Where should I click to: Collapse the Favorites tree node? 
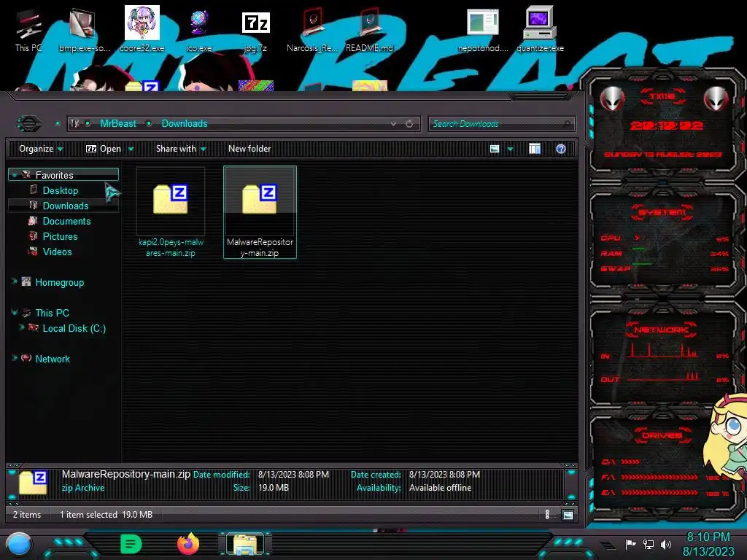click(x=15, y=175)
